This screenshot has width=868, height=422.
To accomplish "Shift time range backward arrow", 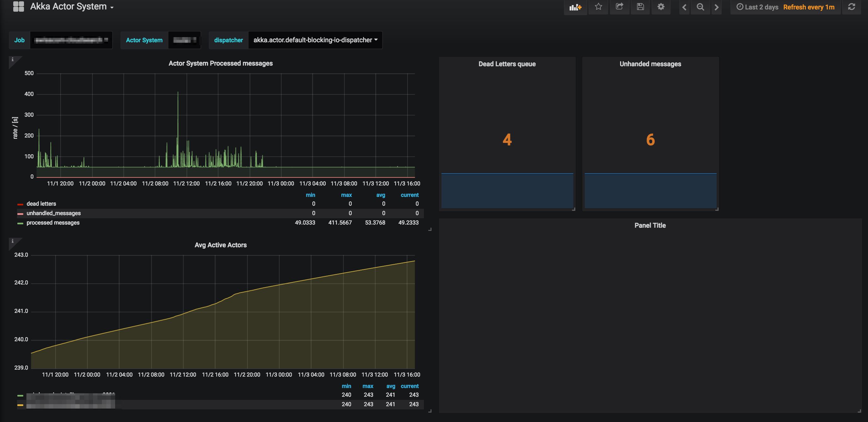I will [x=684, y=7].
